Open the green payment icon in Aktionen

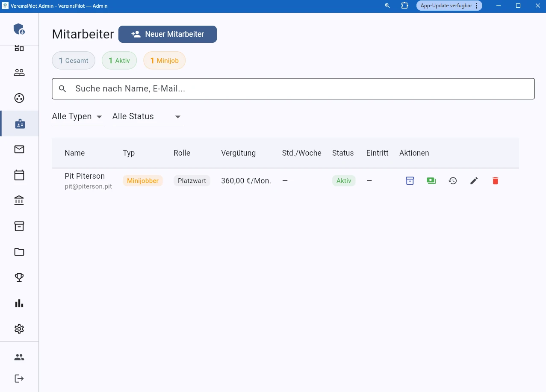(x=431, y=181)
